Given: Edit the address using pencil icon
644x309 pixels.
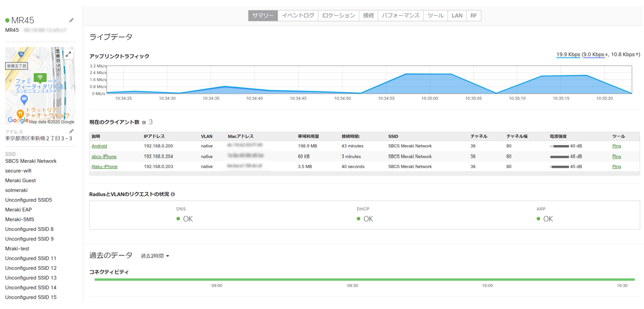Looking at the screenshot, I should tap(71, 131).
